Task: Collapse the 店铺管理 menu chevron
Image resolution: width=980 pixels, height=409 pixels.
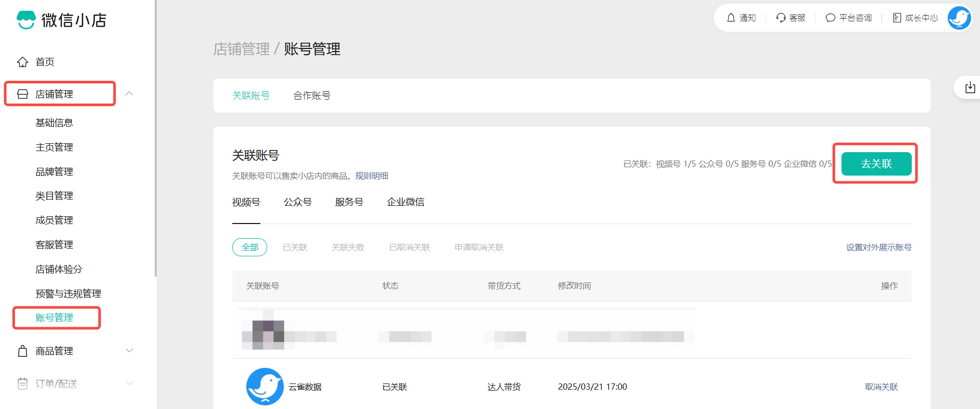Action: click(130, 94)
